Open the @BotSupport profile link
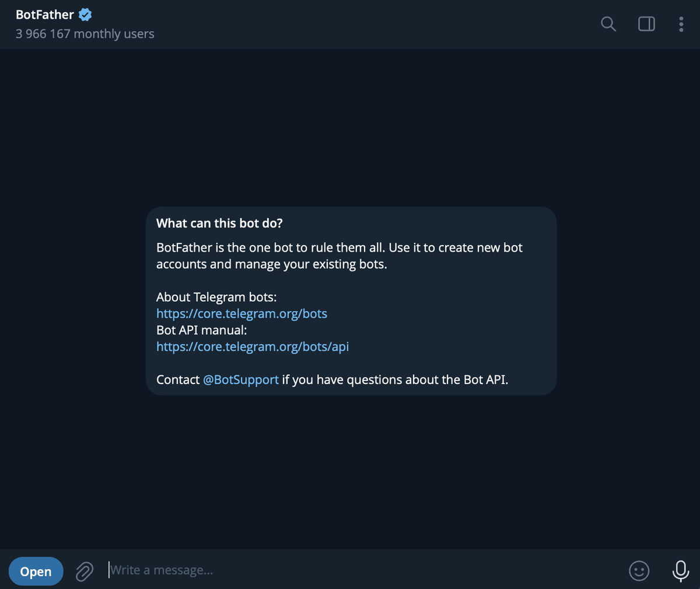 (240, 379)
